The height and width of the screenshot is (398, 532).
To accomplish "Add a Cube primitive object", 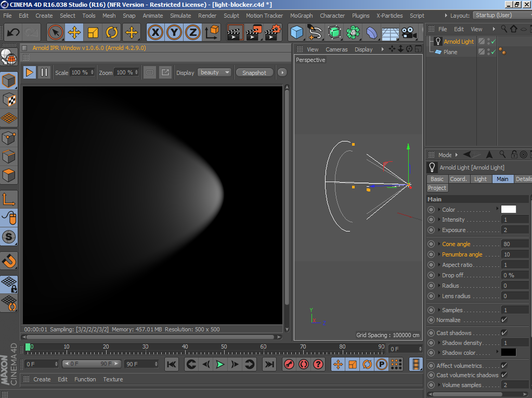I will (296, 33).
